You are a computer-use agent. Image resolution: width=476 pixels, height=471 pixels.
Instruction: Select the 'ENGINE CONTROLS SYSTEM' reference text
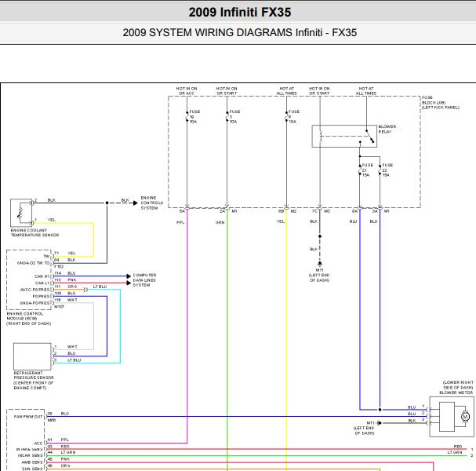click(152, 203)
